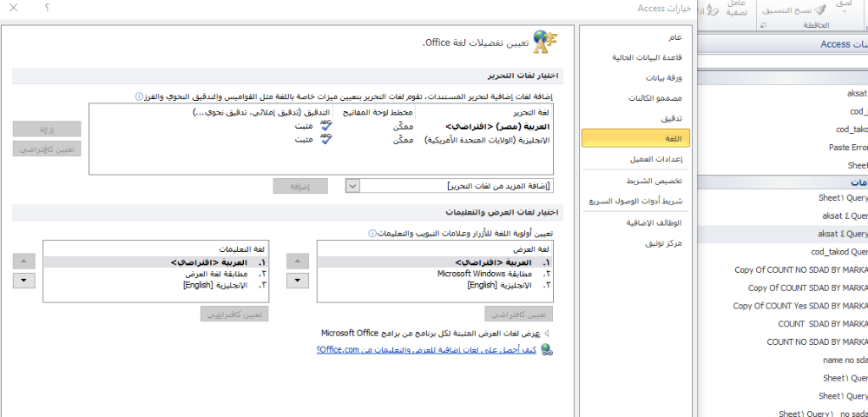
Task: Click the Office language preferences icon
Action: 545,42
